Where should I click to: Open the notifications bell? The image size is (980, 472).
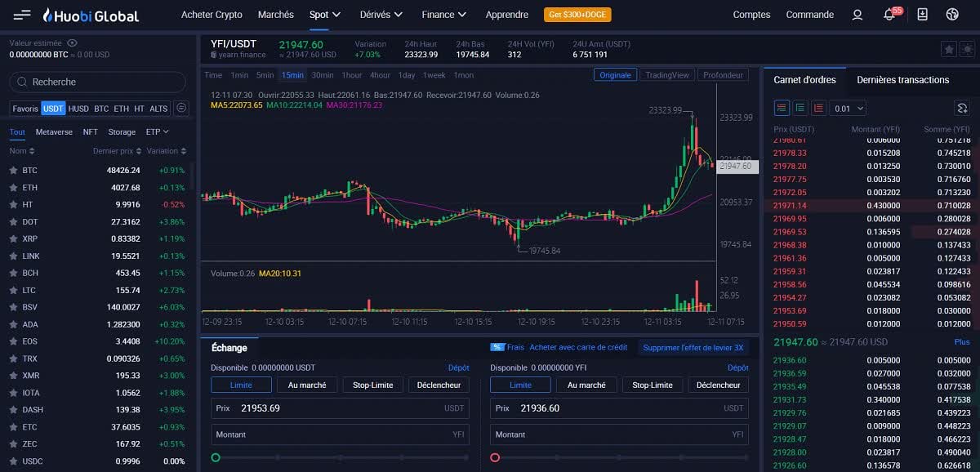click(x=889, y=15)
